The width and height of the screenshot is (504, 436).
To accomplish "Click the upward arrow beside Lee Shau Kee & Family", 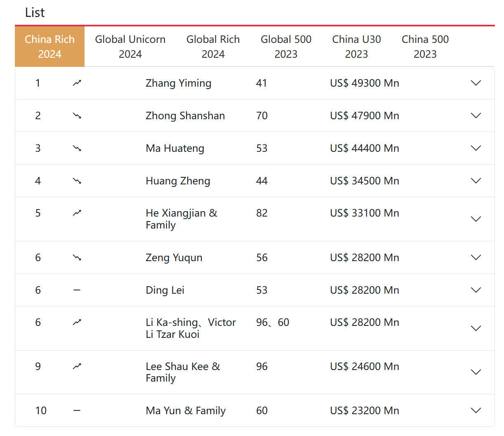I will tap(77, 366).
